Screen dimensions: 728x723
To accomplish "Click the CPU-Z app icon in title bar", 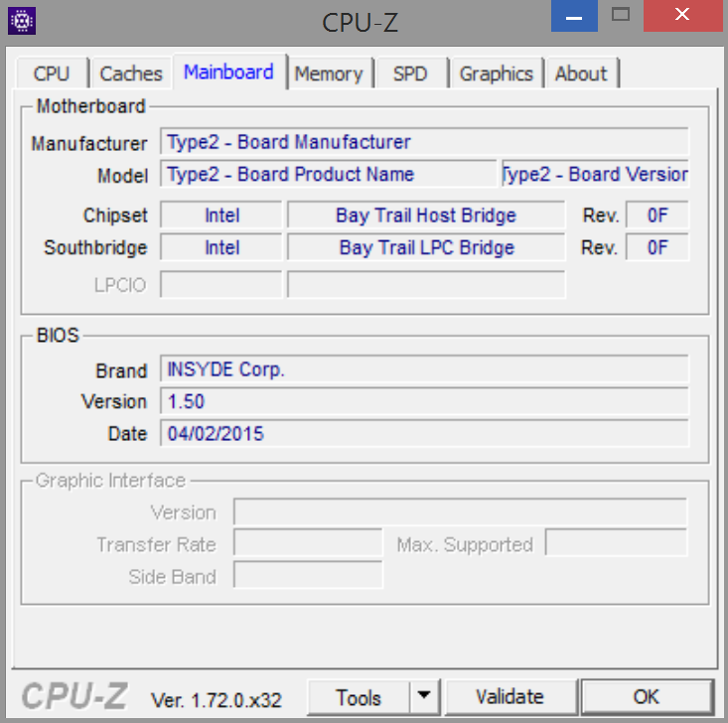I will pyautogui.click(x=22, y=21).
